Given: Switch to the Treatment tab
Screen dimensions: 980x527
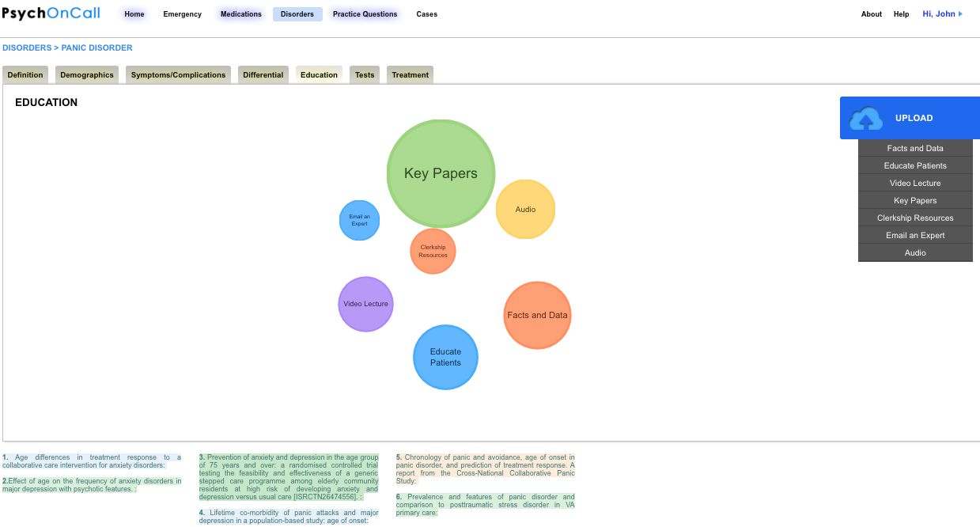Looking at the screenshot, I should pyautogui.click(x=410, y=75).
